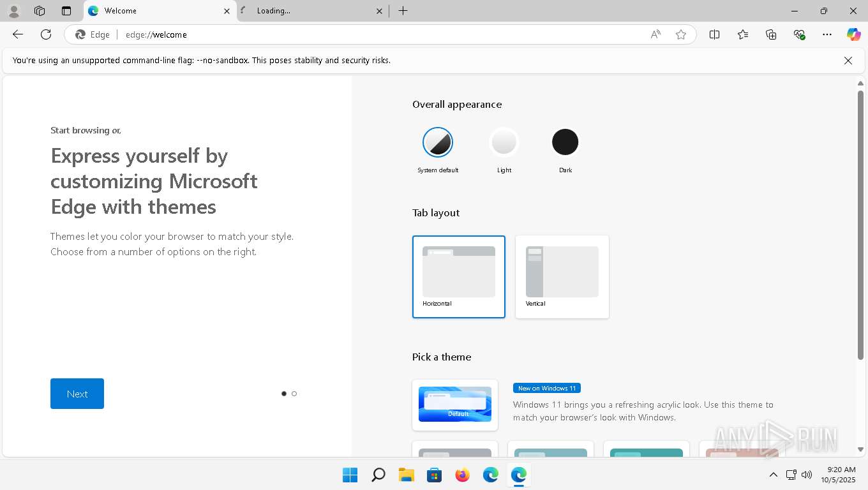This screenshot has height=490, width=868.
Task: Go back with the back arrow
Action: 18,34
